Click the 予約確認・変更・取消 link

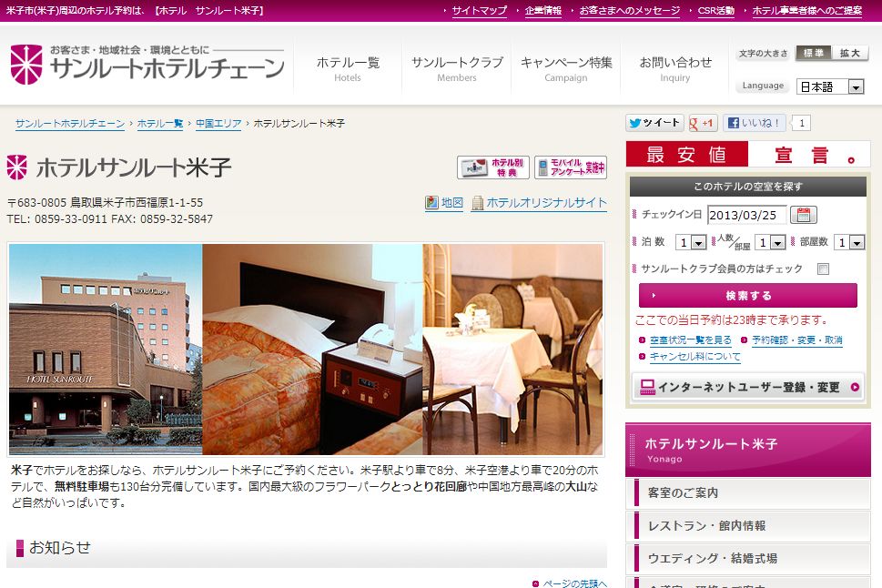point(796,340)
